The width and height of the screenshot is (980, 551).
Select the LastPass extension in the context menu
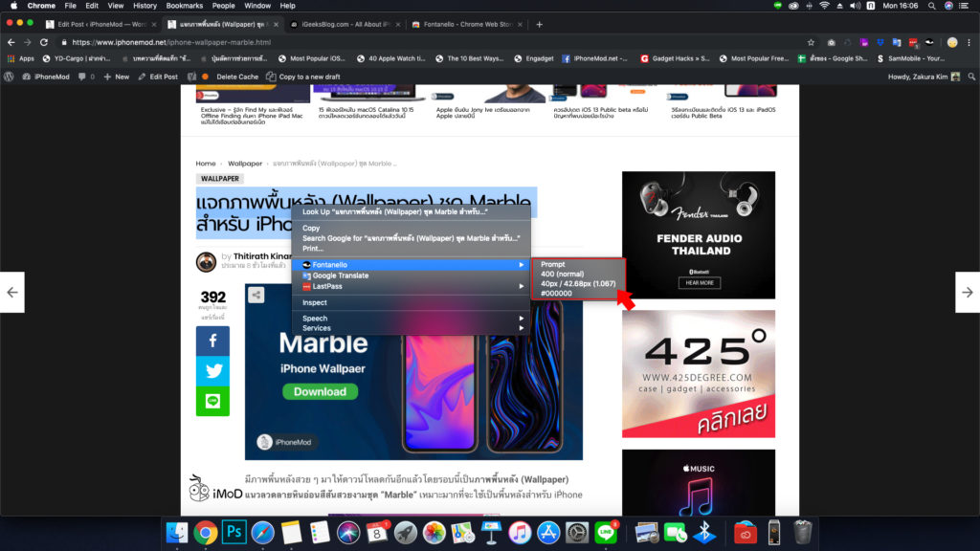pos(334,286)
